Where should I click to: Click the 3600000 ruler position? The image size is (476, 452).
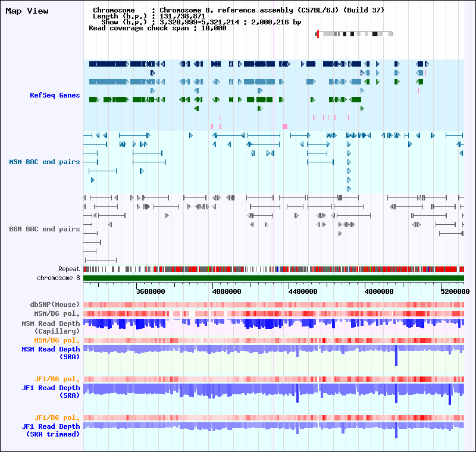tap(151, 291)
